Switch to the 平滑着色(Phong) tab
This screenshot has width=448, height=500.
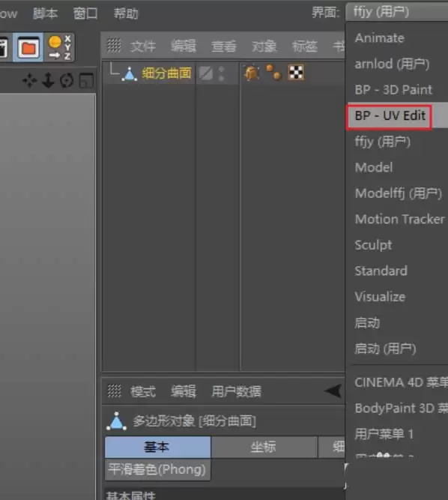158,469
